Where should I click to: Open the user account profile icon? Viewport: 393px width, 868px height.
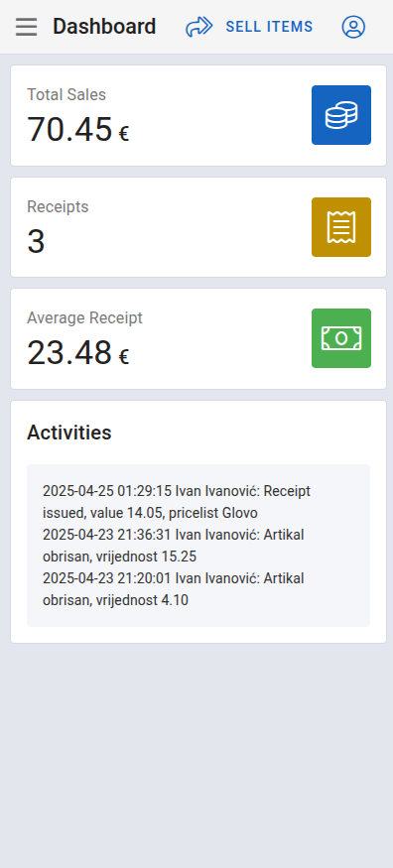[353, 27]
